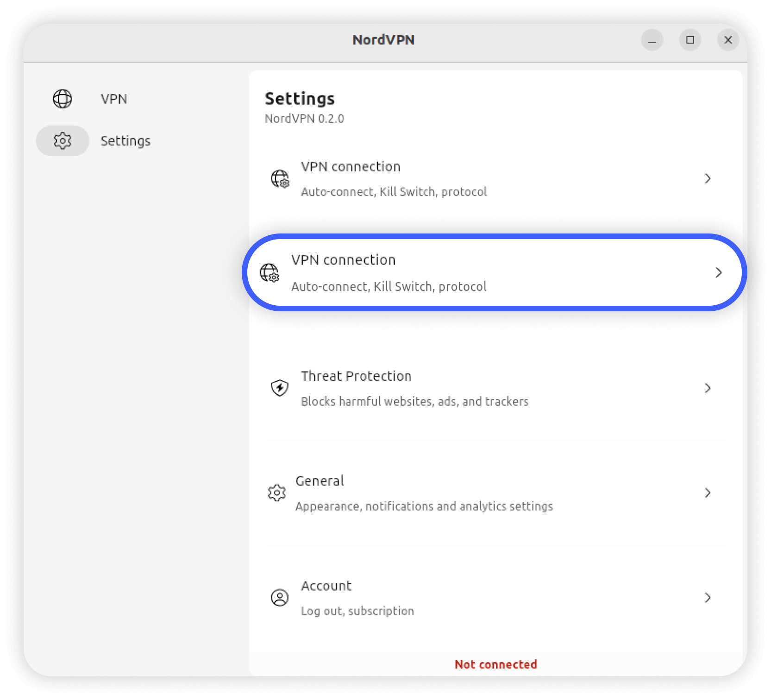Viewport: 771px width, 700px height.
Task: Click the Not connected status text
Action: point(495,664)
